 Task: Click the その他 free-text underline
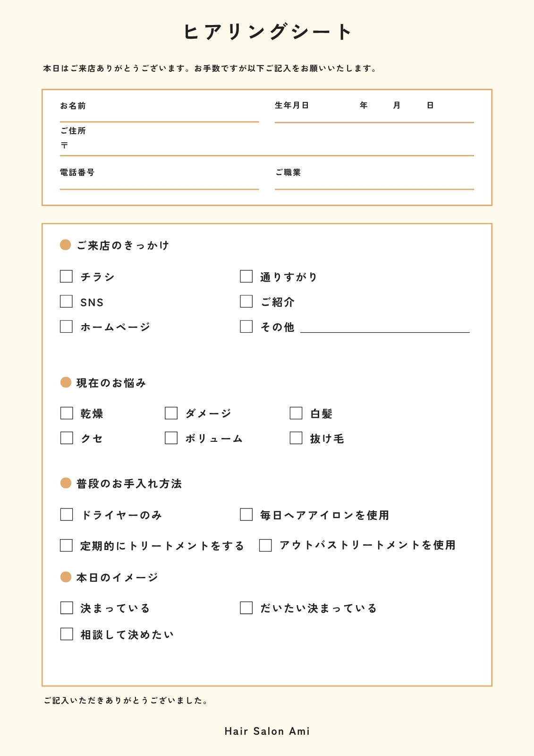pos(385,332)
